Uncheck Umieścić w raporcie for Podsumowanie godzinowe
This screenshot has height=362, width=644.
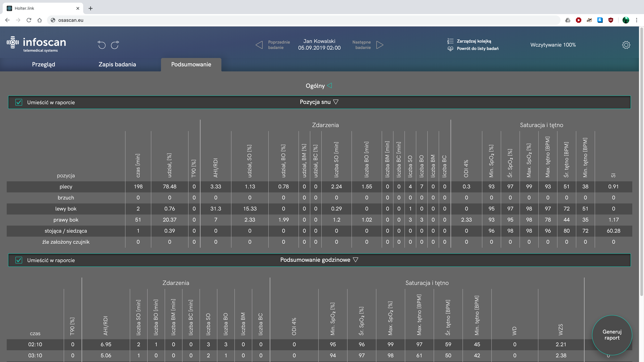pos(19,260)
